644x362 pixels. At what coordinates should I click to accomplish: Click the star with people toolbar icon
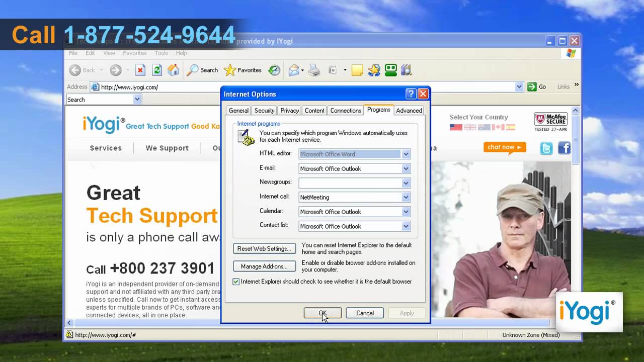point(374,70)
